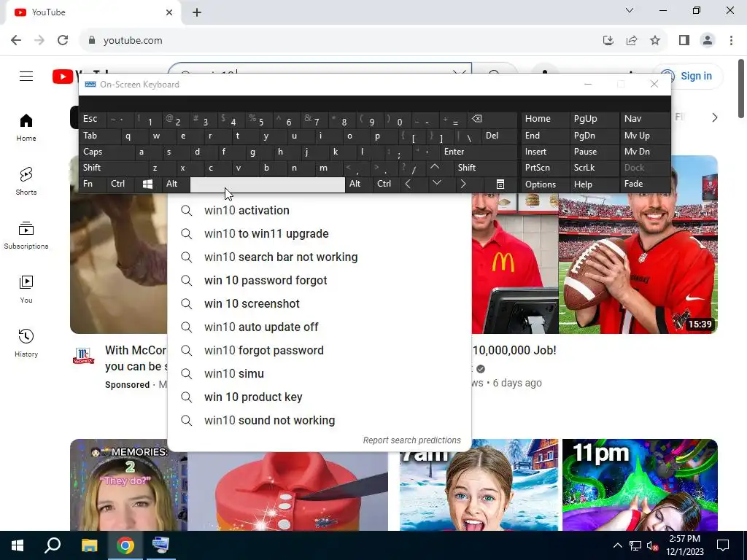Click the Esc key on the on-screen keyboard
This screenshot has height=560, width=747.
[x=93, y=119]
